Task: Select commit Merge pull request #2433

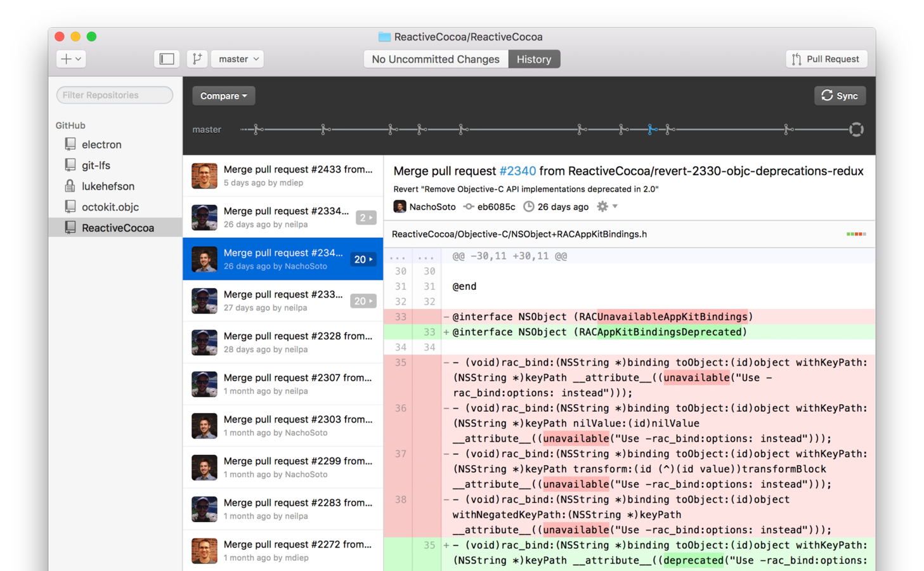Action: coord(283,176)
